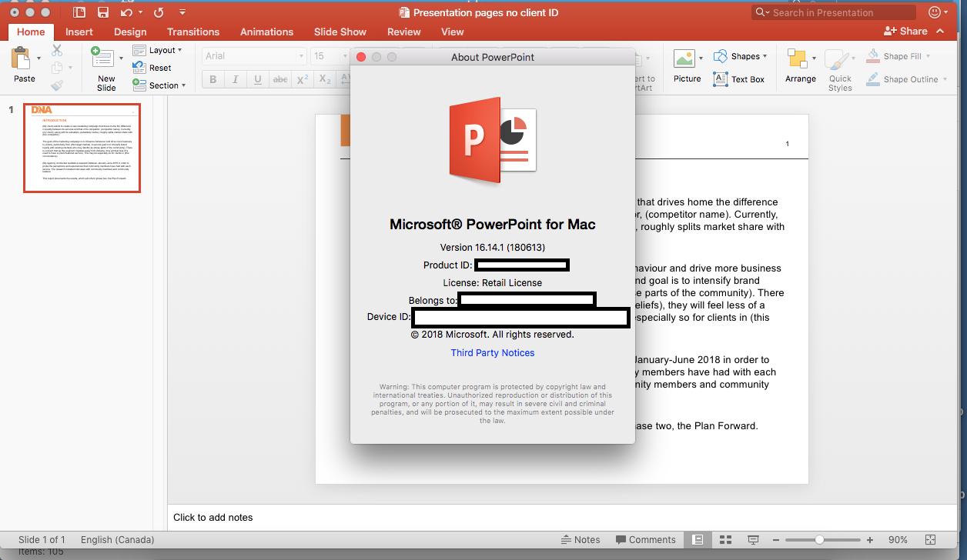Click the font size 15 box
Image resolution: width=967 pixels, height=560 pixels.
click(330, 56)
